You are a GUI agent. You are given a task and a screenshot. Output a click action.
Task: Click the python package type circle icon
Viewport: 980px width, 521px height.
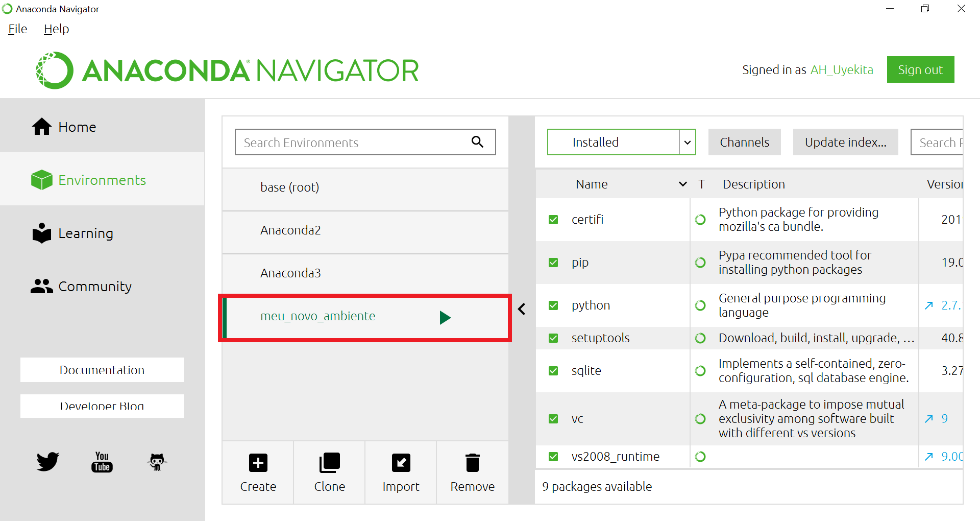(x=700, y=305)
